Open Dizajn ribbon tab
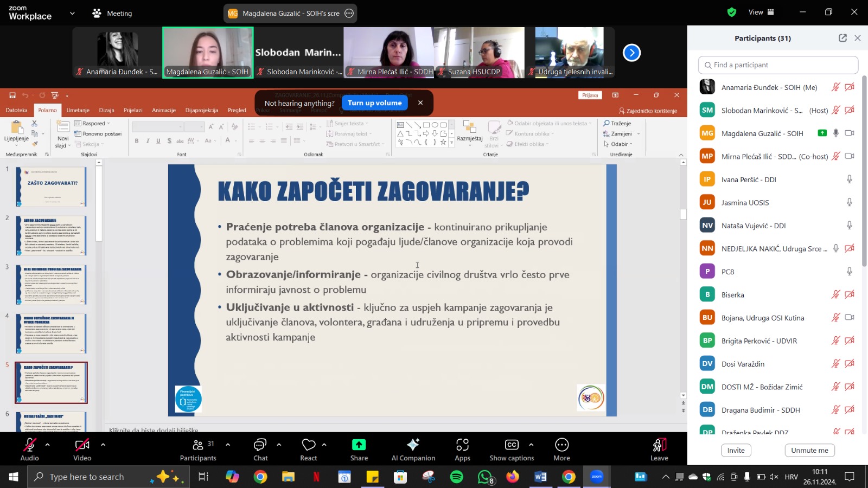Image resolution: width=868 pixels, height=488 pixels. (106, 110)
